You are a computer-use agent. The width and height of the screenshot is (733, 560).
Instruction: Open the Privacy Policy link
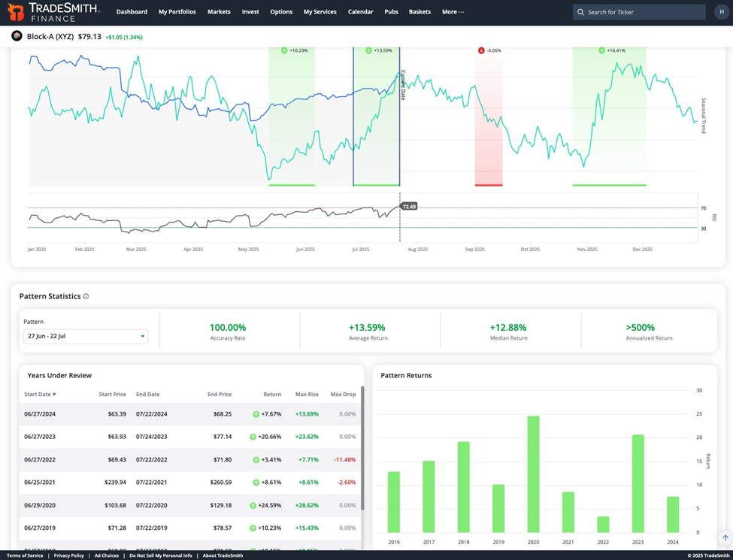tap(69, 555)
